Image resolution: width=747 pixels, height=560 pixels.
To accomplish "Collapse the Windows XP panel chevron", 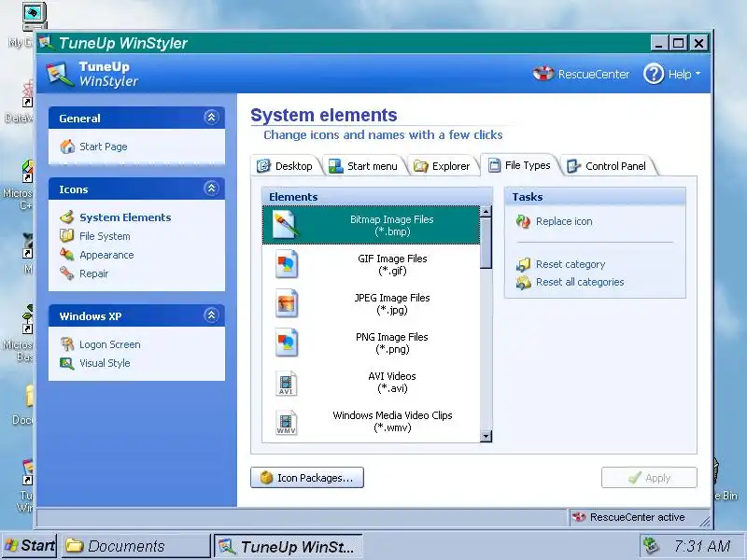I will point(212,315).
